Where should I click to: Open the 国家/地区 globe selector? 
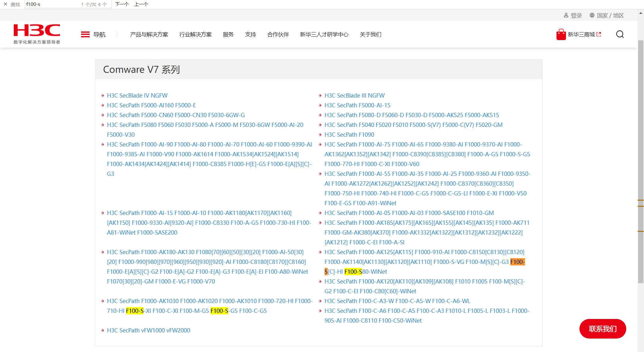pos(592,15)
